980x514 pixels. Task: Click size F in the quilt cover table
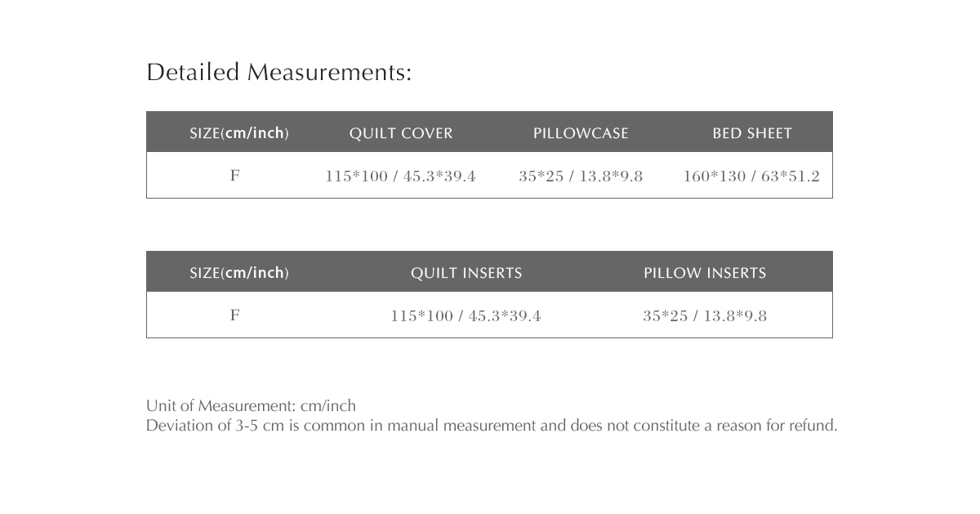pyautogui.click(x=235, y=176)
